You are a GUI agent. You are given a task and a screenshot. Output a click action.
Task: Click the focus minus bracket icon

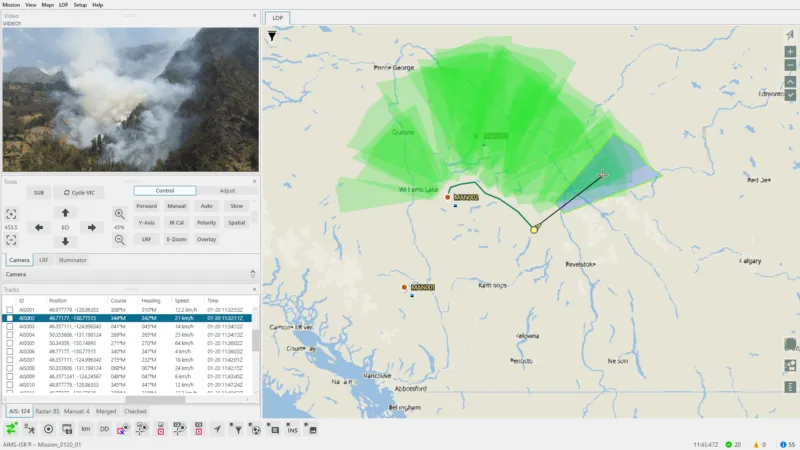tap(11, 240)
